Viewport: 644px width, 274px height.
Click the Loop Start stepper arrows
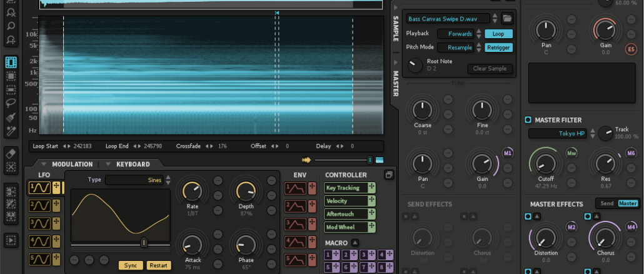click(66, 146)
